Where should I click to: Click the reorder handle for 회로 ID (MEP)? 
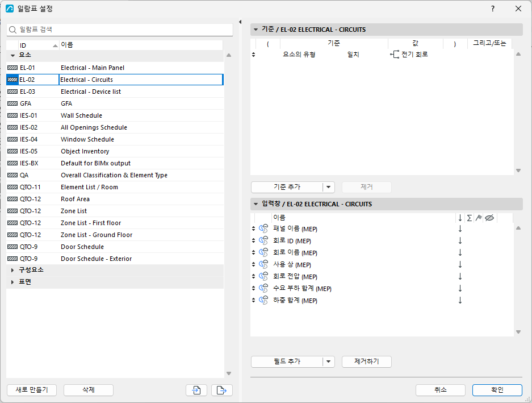(253, 240)
